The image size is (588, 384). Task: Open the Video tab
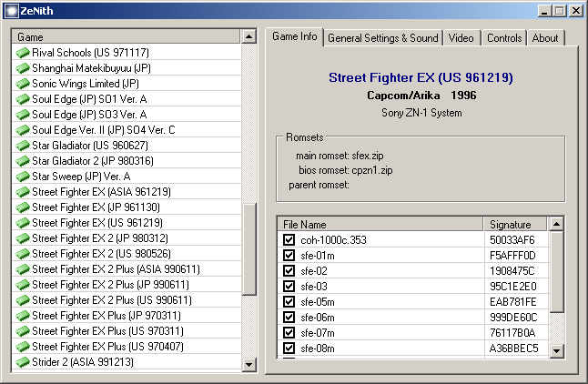(461, 38)
